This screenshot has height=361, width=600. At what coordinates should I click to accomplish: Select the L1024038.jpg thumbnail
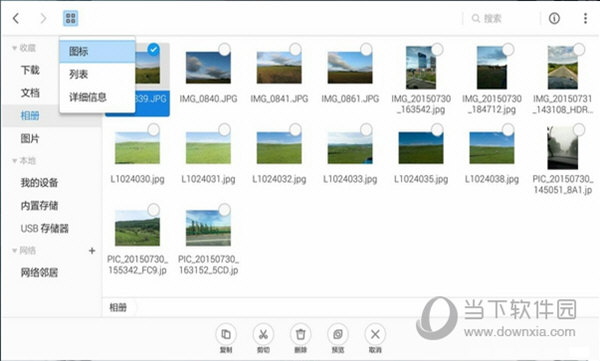492,148
